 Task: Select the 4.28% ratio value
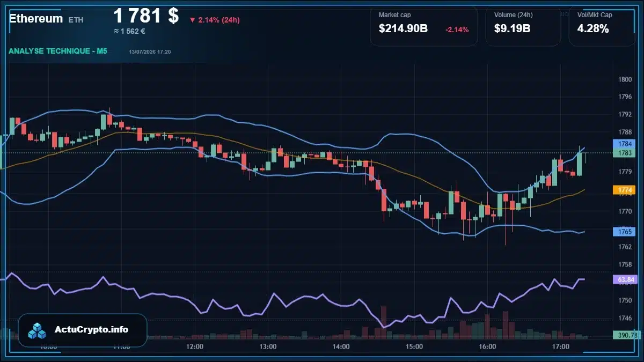pos(593,29)
